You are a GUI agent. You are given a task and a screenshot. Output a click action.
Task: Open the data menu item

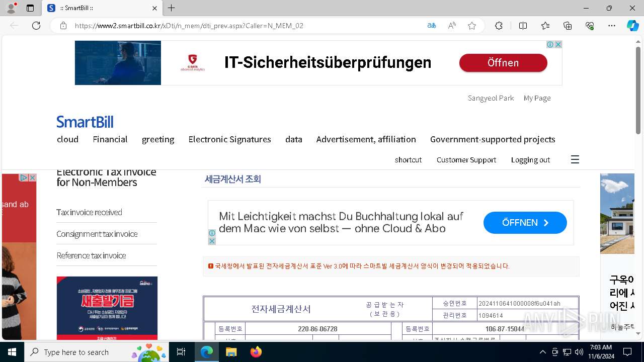click(294, 139)
